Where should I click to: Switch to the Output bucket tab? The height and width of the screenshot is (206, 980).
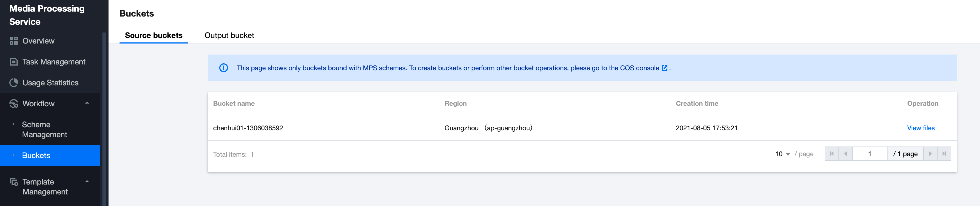pos(229,35)
